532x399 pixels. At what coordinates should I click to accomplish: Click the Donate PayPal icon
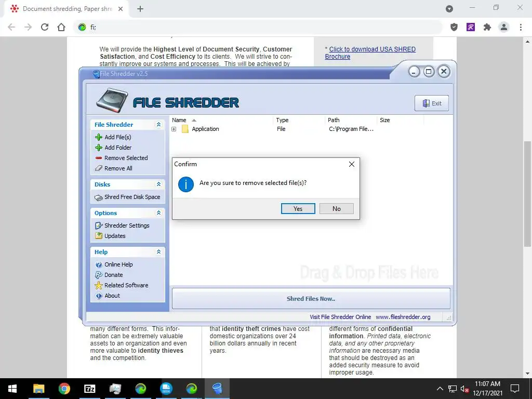(x=99, y=275)
